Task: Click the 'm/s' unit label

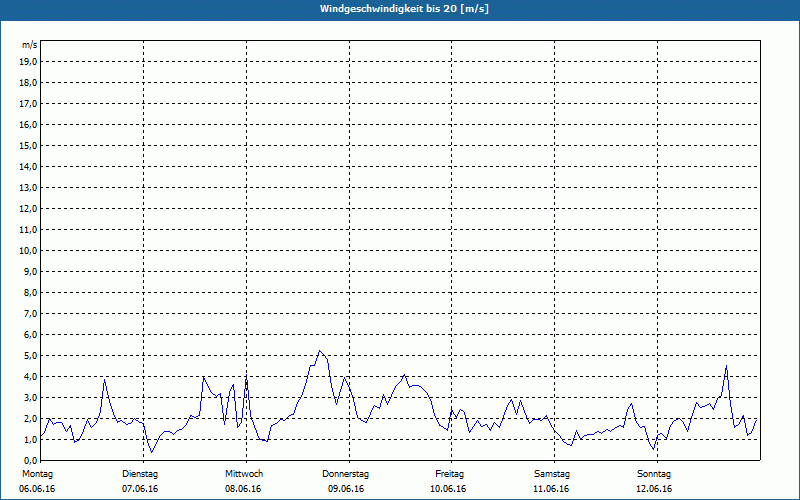Action: pyautogui.click(x=30, y=44)
